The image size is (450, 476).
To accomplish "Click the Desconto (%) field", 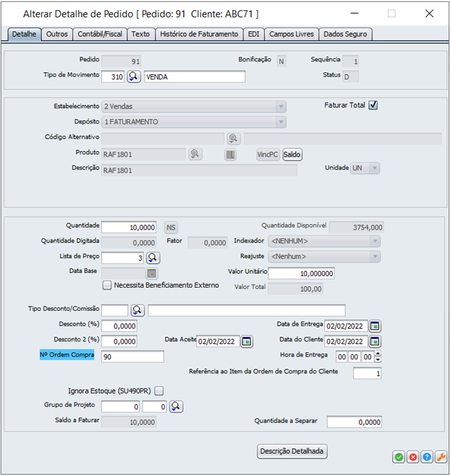I will (119, 326).
